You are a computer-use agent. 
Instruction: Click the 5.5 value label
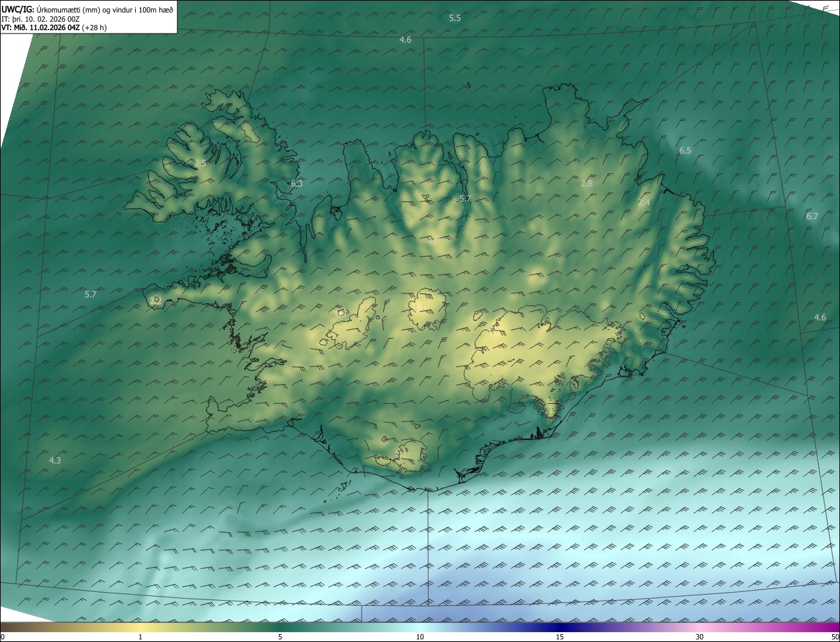coord(455,18)
